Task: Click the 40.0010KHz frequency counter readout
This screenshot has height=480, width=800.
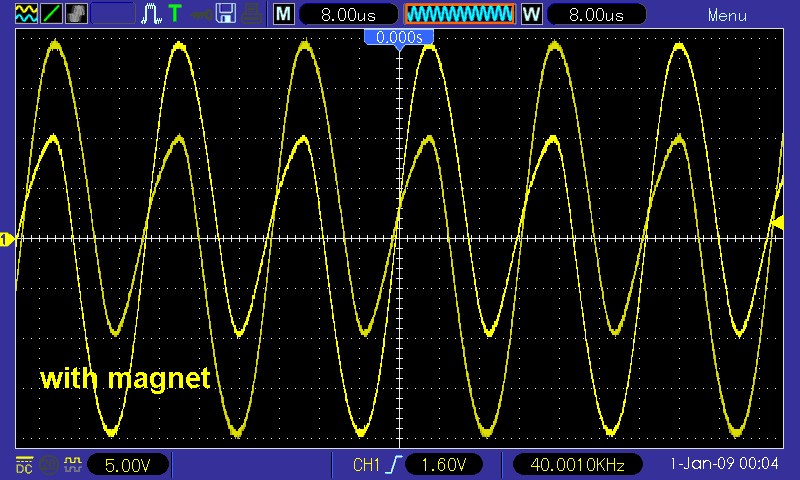Action: click(578, 465)
